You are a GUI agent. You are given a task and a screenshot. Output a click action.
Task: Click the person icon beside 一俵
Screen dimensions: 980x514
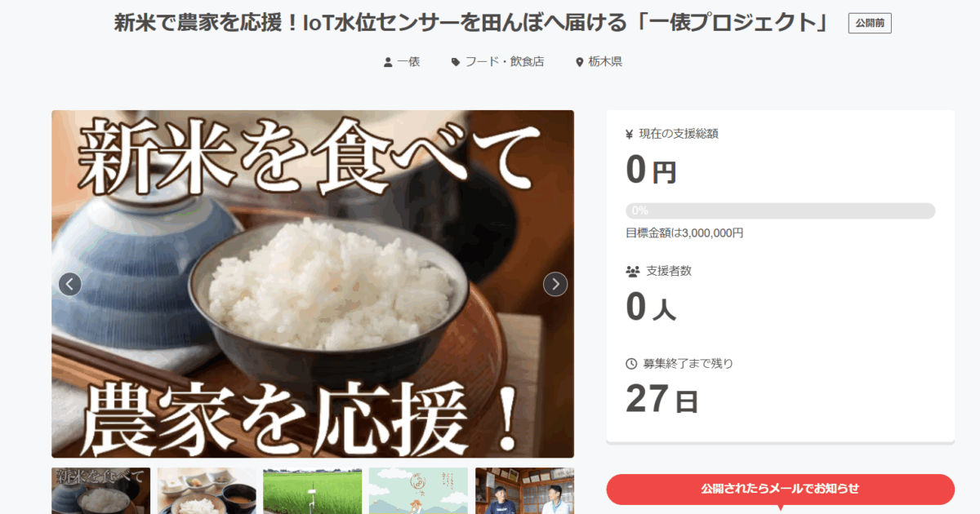[x=388, y=62]
